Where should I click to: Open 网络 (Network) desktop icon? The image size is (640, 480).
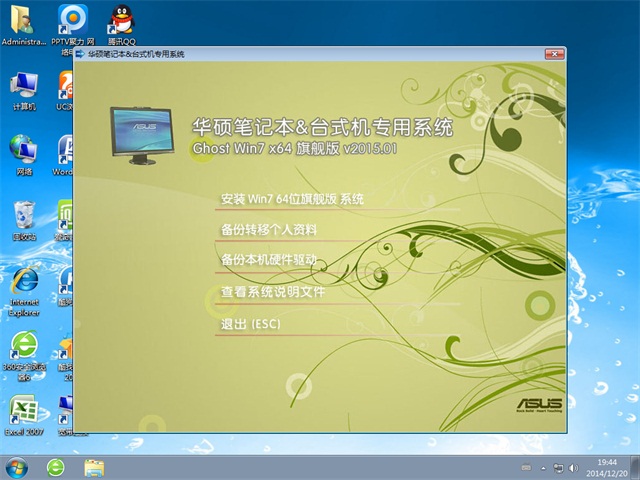tap(23, 149)
